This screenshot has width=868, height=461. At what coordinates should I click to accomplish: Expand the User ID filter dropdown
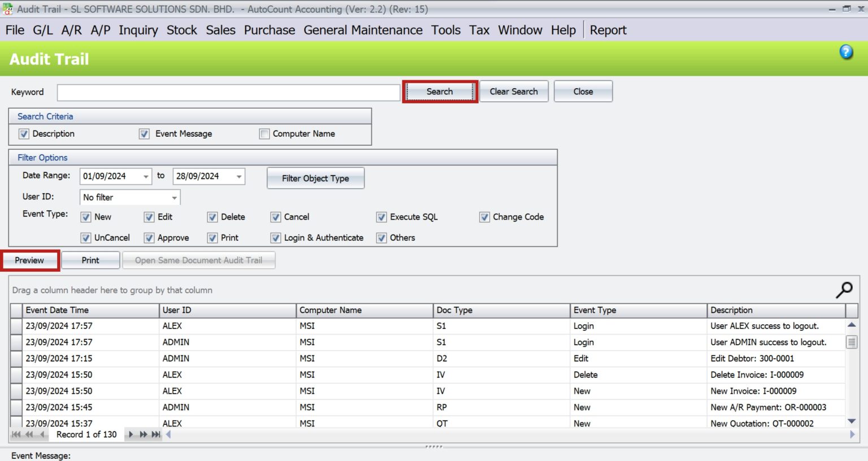(173, 197)
